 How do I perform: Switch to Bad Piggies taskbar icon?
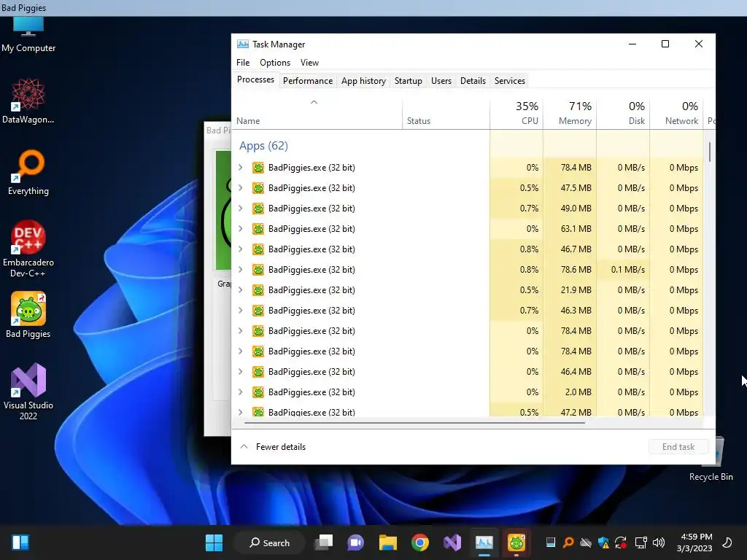[516, 542]
